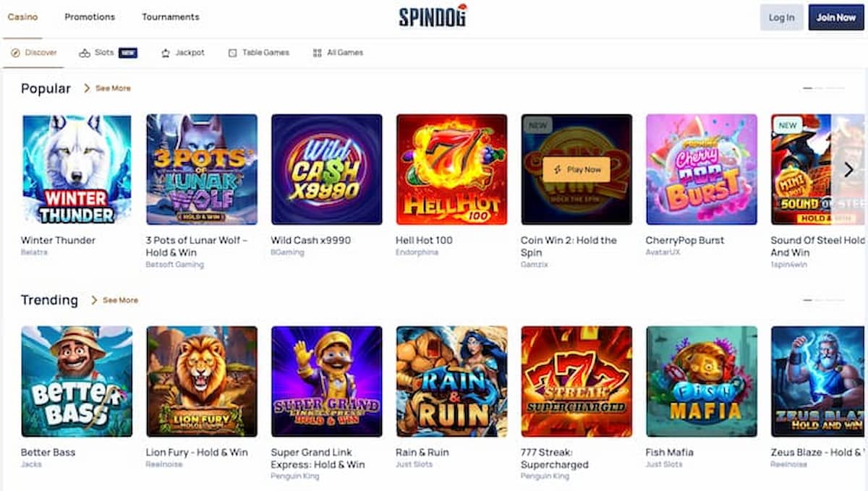Viewport: 868px width, 491px height.
Task: Select the Slots cherries icon
Action: [85, 53]
